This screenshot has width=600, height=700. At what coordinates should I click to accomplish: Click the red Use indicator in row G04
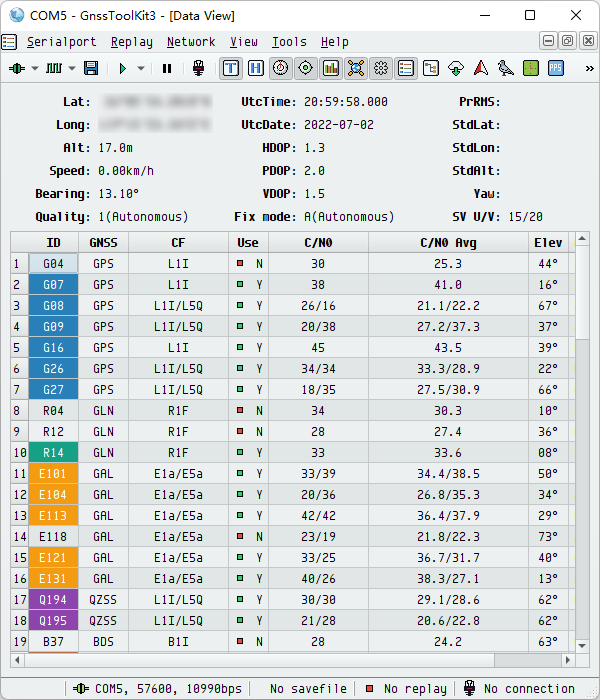coord(240,263)
